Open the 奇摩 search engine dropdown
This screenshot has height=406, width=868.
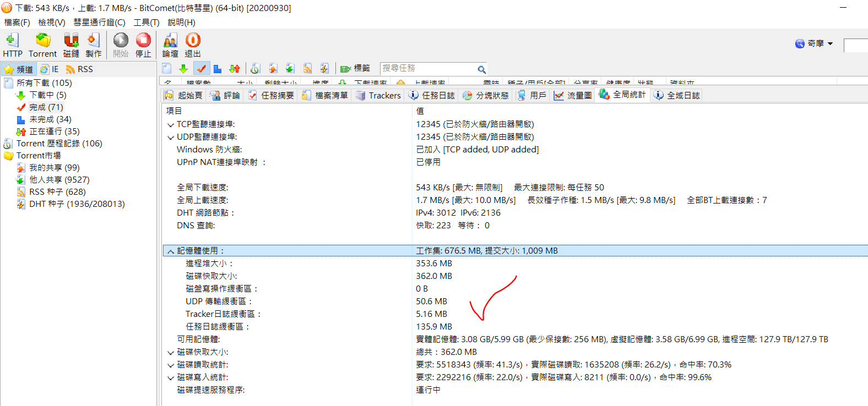click(x=815, y=43)
